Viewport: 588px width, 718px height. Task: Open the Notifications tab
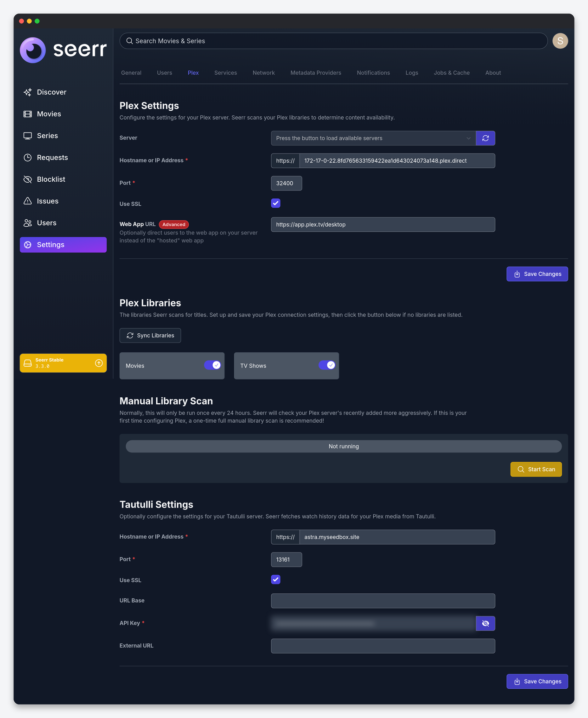[x=373, y=73]
